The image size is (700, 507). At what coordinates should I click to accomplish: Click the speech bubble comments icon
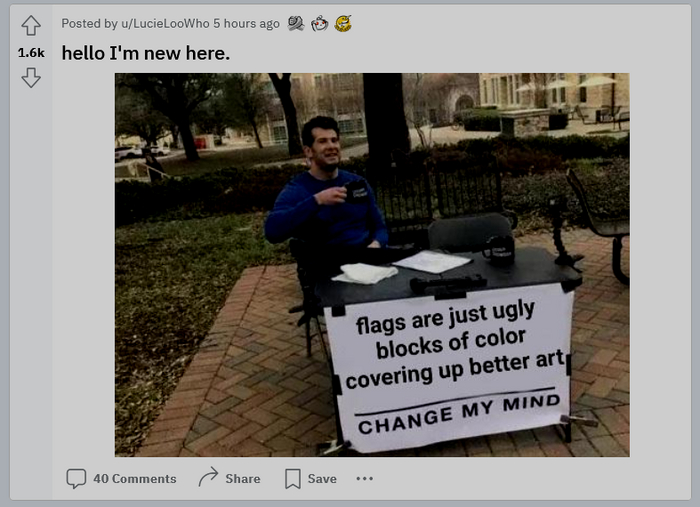[76, 478]
